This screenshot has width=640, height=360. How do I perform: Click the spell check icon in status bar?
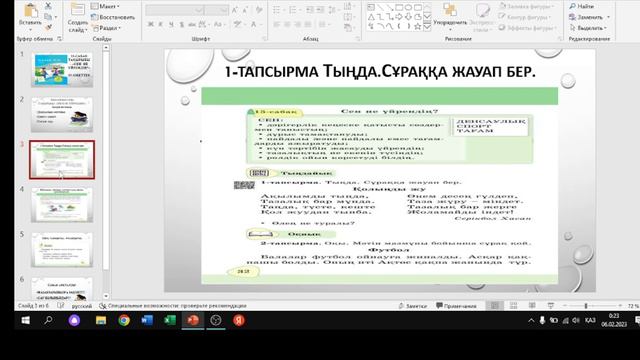pos(60,305)
